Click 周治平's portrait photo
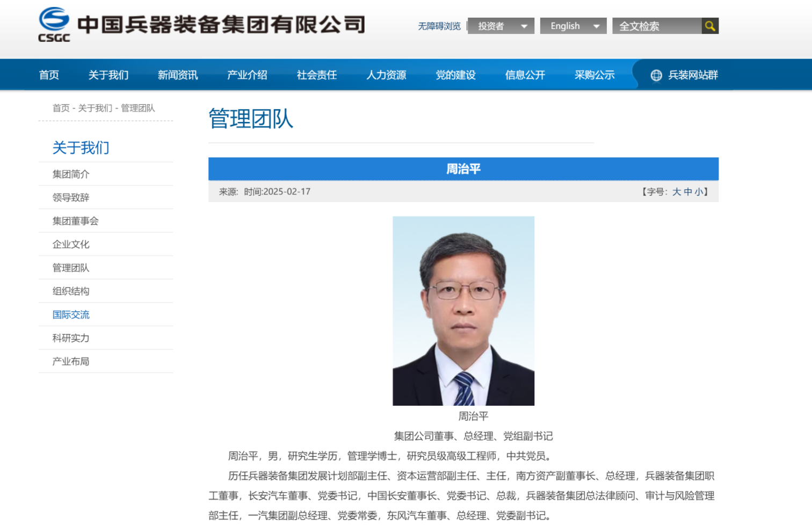 click(x=463, y=310)
